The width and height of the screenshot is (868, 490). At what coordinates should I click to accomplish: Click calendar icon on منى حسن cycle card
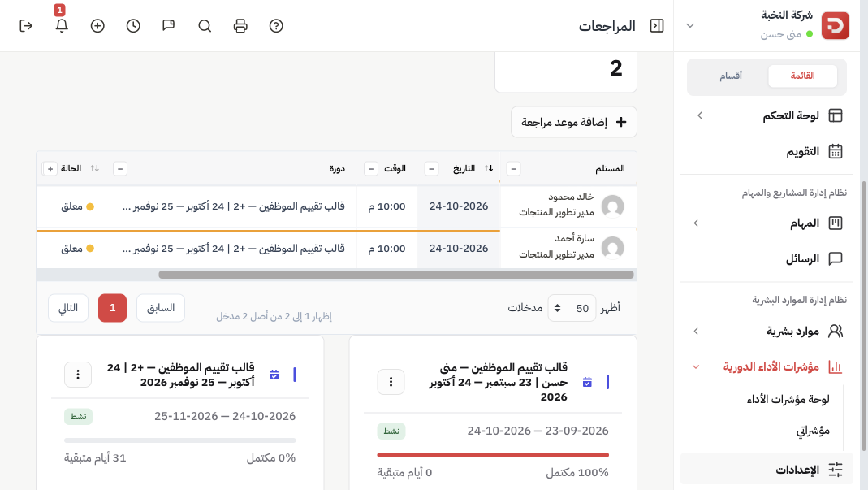587,382
